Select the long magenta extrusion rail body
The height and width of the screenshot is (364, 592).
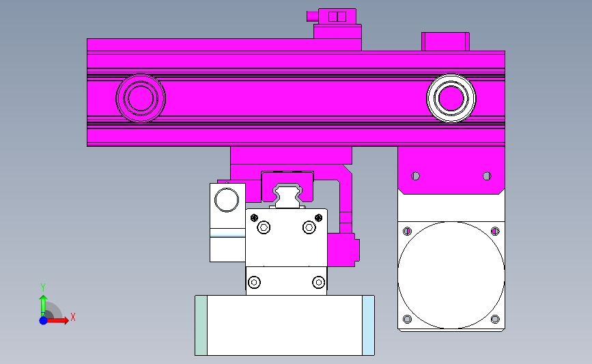click(x=296, y=98)
